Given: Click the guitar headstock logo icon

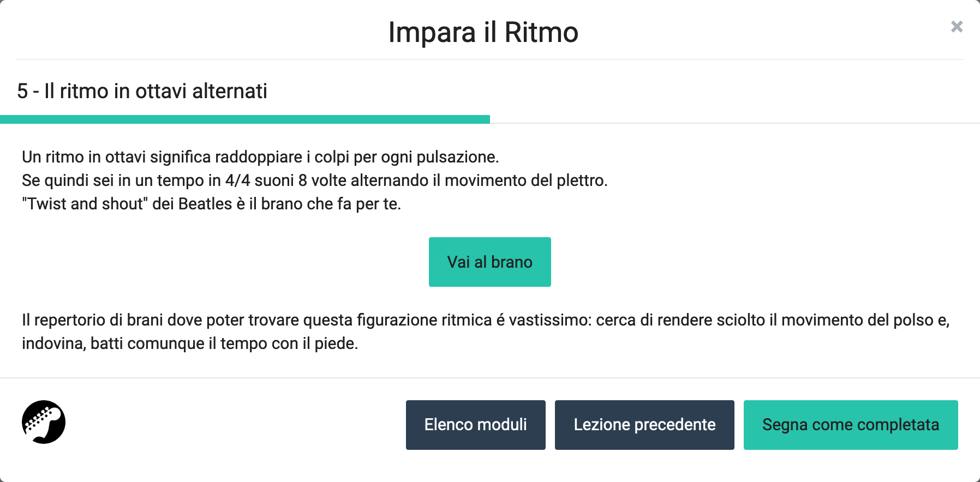Looking at the screenshot, I should click(x=44, y=422).
